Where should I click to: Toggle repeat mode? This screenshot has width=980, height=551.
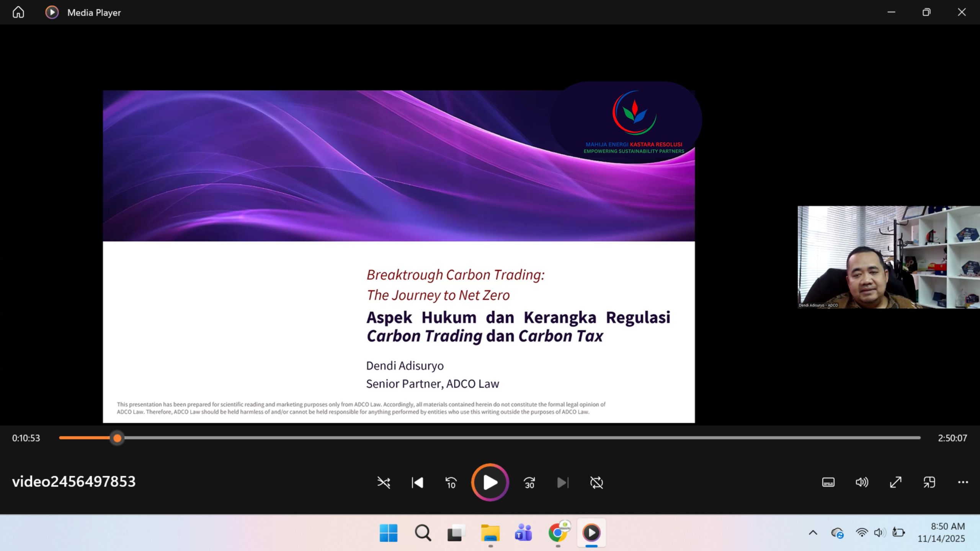click(596, 483)
